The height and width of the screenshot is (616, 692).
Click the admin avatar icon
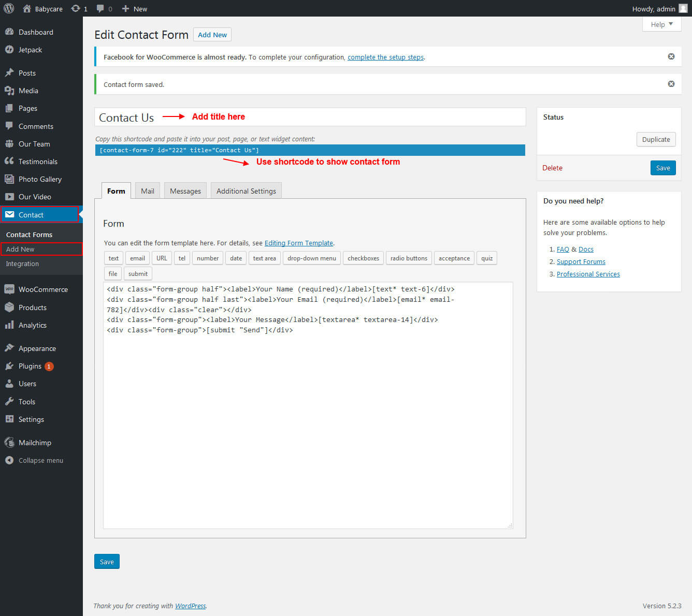(683, 8)
